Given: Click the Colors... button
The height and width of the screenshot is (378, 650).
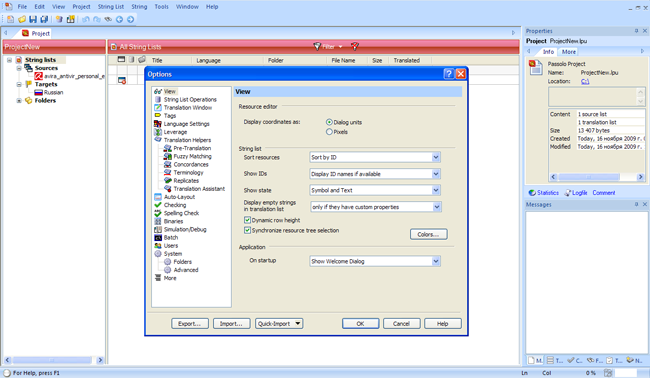Looking at the screenshot, I should click(x=429, y=234).
